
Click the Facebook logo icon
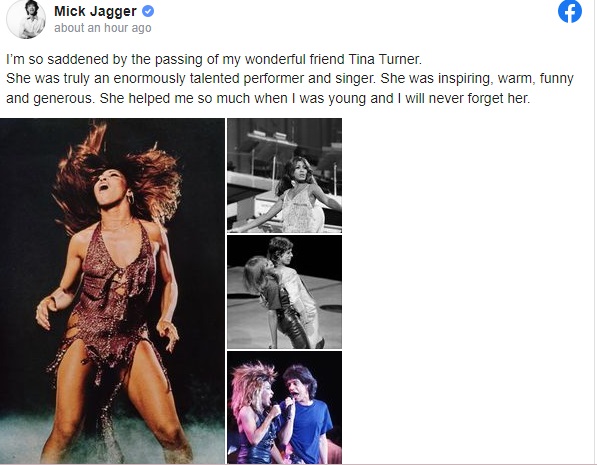tap(570, 11)
